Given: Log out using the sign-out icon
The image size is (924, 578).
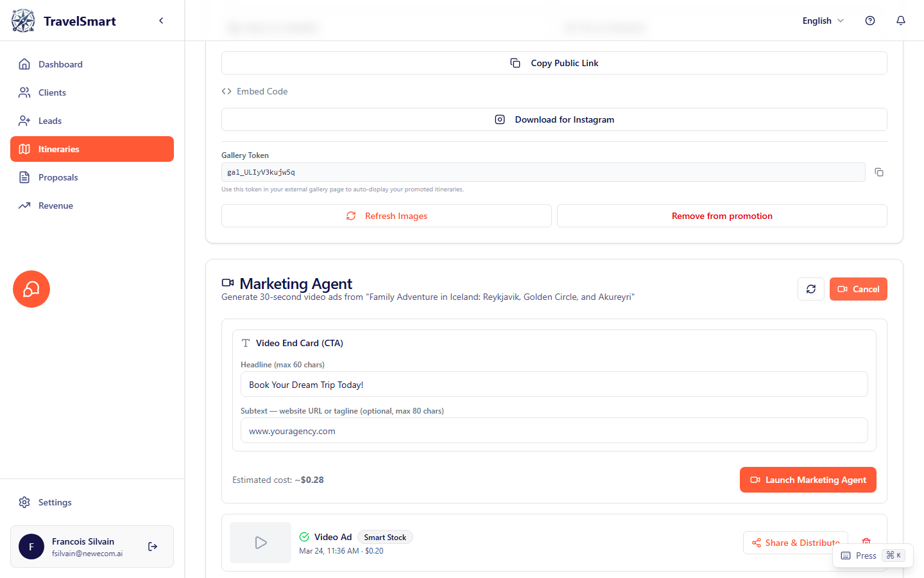Looking at the screenshot, I should click(x=153, y=547).
